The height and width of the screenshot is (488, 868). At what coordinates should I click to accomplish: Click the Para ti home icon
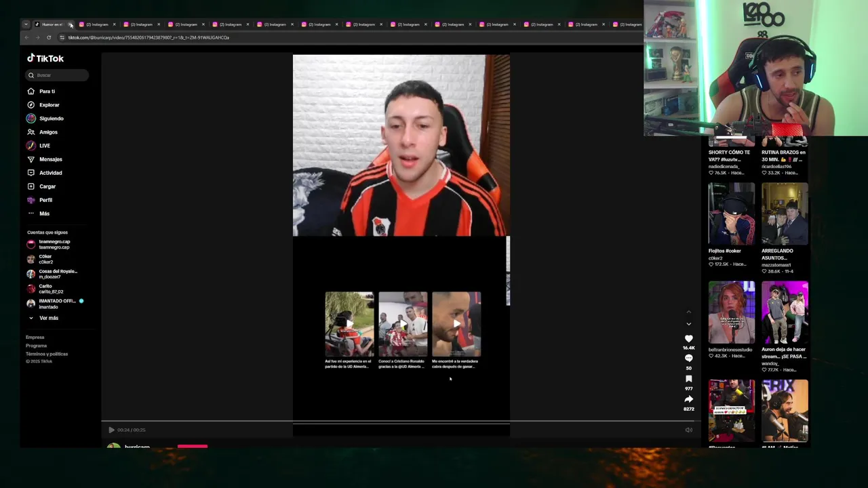31,91
